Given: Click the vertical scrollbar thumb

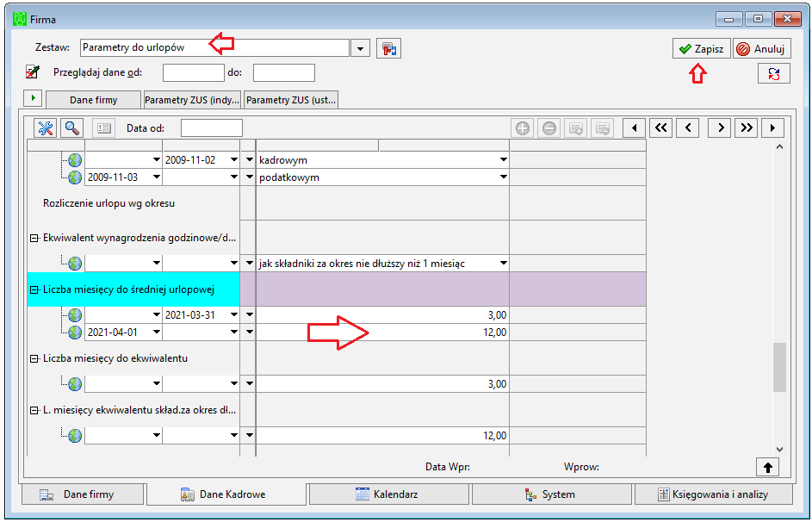Looking at the screenshot, I should pyautogui.click(x=779, y=367).
